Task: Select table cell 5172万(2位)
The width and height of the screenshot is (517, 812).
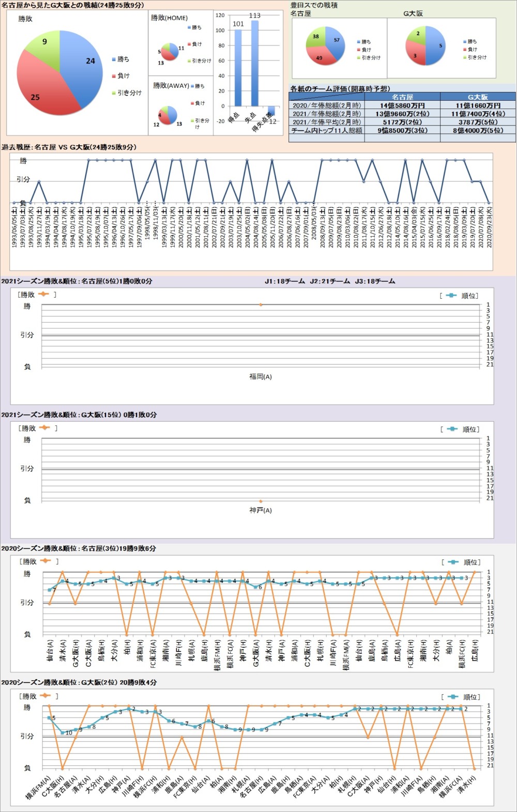Action: tap(402, 122)
